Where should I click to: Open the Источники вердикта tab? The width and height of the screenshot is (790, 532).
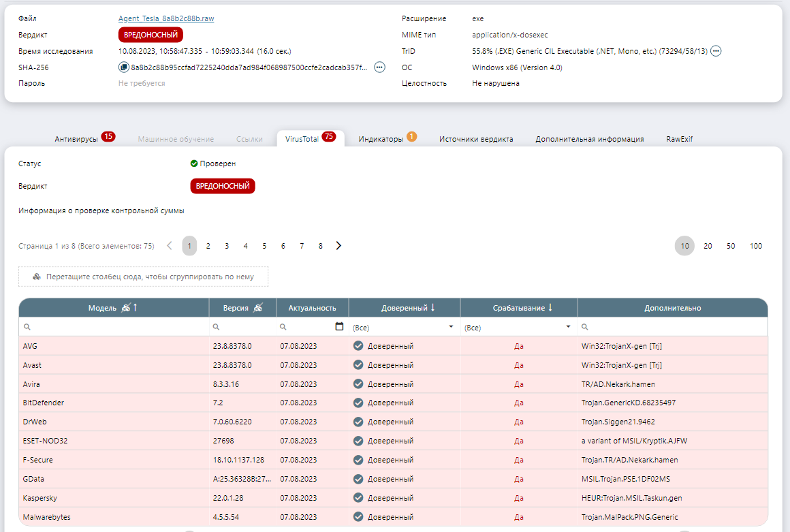pyautogui.click(x=476, y=139)
